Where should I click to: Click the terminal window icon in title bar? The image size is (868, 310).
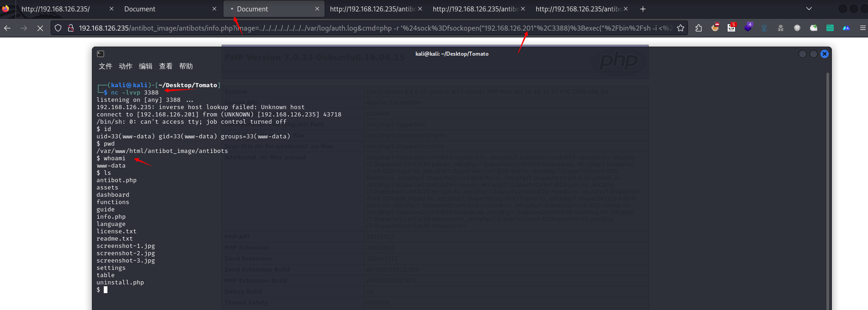point(101,54)
